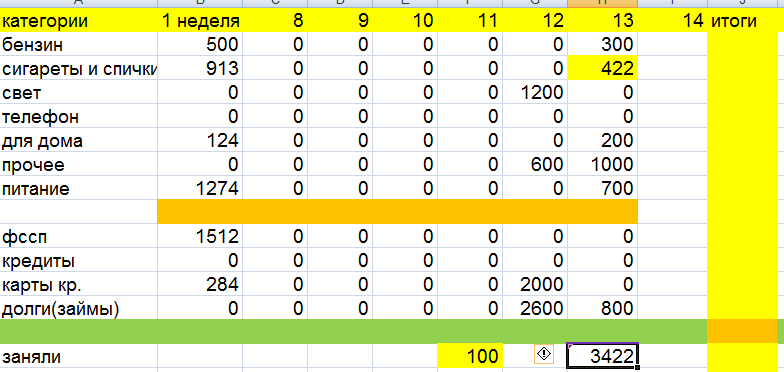Select header cell with day 14
This screenshot has height=372, width=784.
[x=672, y=20]
